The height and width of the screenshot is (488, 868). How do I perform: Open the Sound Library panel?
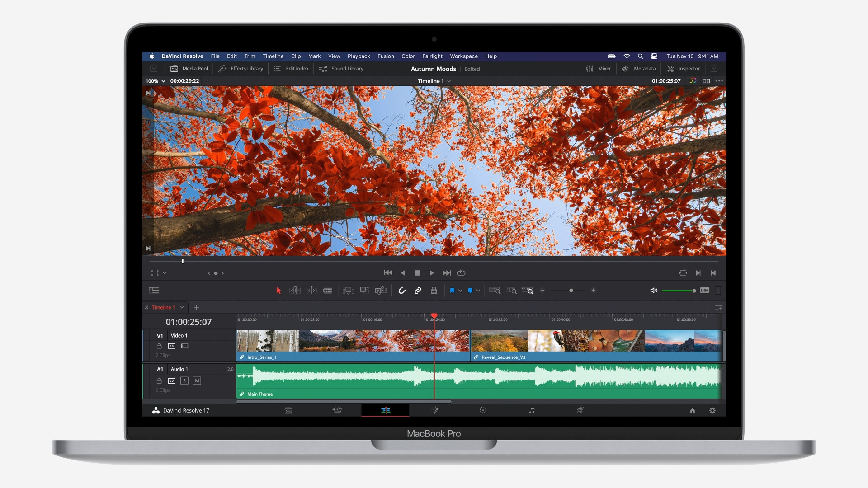coord(341,69)
